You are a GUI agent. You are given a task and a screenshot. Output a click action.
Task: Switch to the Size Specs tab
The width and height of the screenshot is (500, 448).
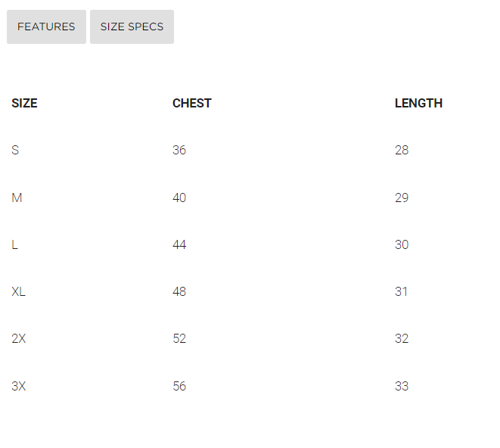coord(132,26)
